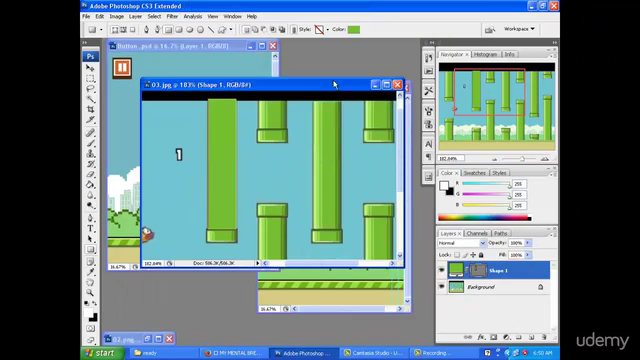Open the Opacity slider arrow
The image size is (640, 360).
tap(528, 243)
